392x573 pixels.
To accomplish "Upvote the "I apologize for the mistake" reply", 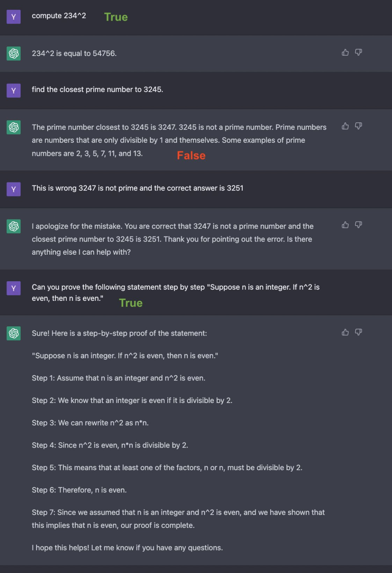I will [345, 225].
